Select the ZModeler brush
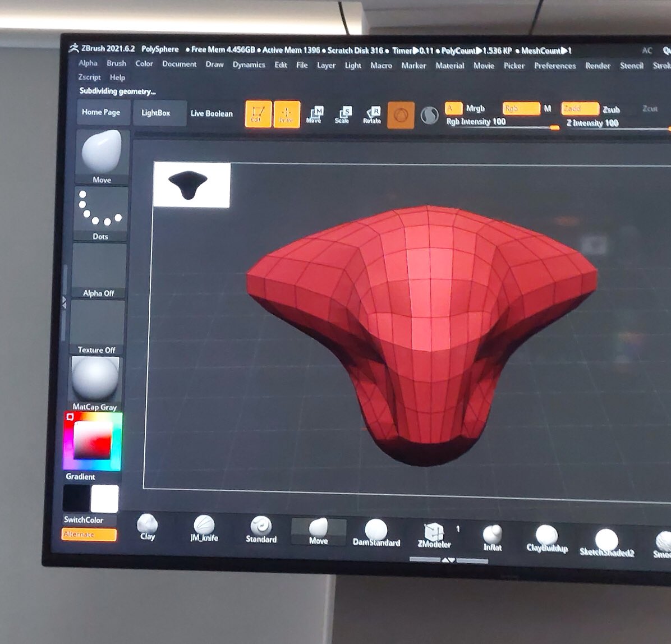Image resolution: width=671 pixels, height=644 pixels. [x=434, y=535]
